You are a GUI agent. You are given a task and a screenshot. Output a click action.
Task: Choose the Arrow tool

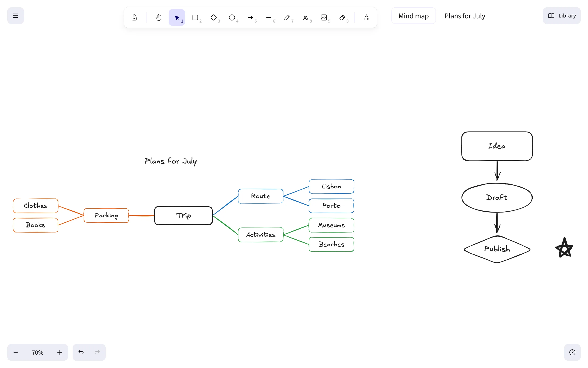point(251,17)
